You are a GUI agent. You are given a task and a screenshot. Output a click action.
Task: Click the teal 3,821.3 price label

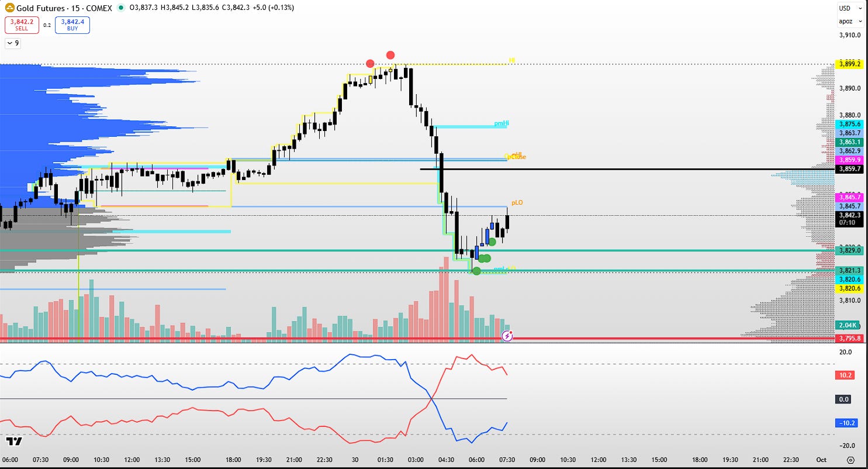(x=850, y=270)
